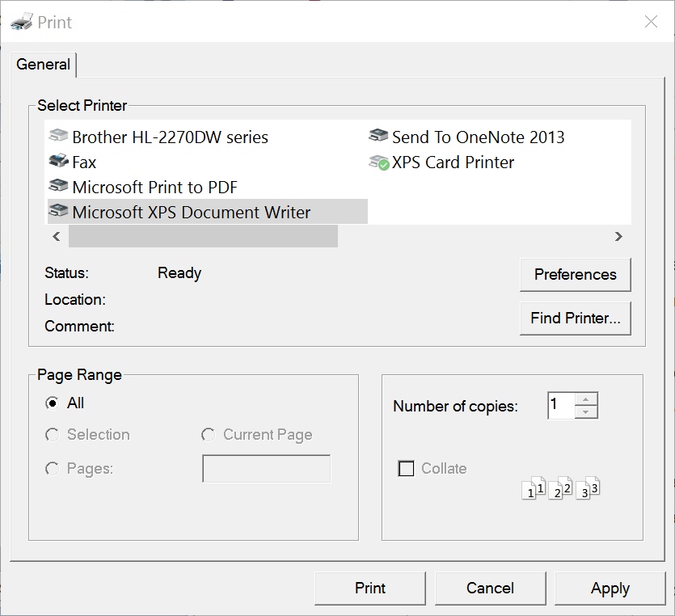Cancel the print dialog
Viewport: 675px width, 616px height.
(x=490, y=588)
